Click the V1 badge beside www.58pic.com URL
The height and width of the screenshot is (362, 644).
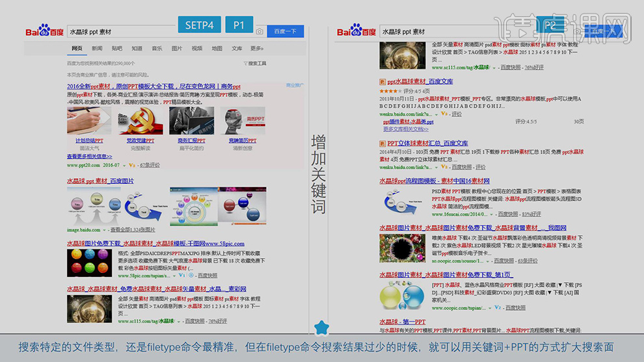182,276
